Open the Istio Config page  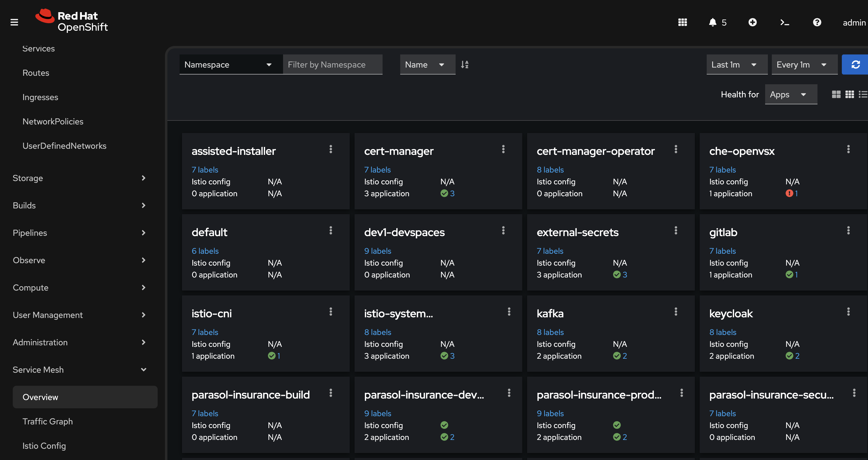coord(44,445)
